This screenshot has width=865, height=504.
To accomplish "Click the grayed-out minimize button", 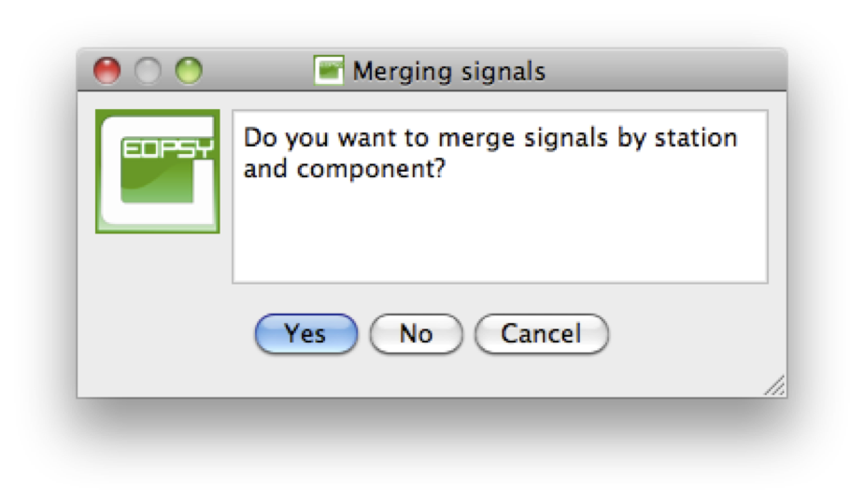I will coord(149,71).
